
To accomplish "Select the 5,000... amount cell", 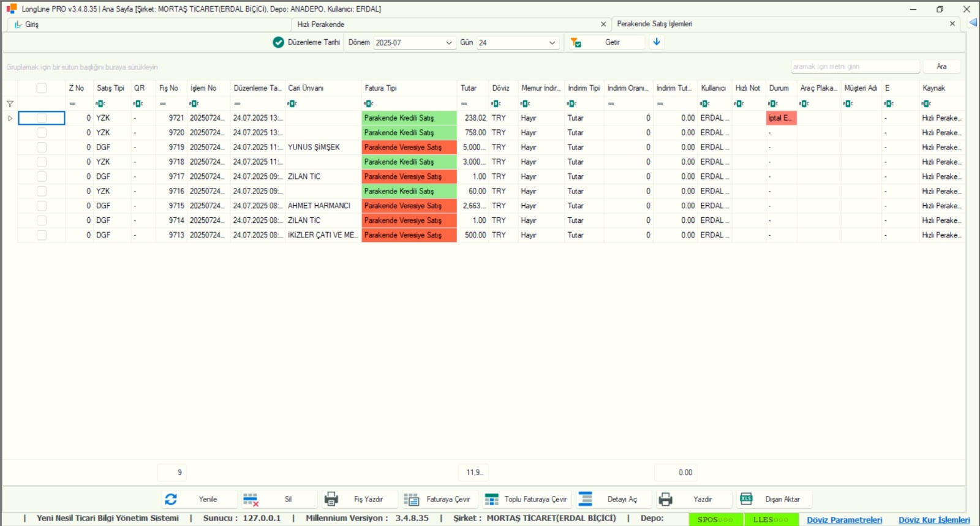I will point(473,147).
